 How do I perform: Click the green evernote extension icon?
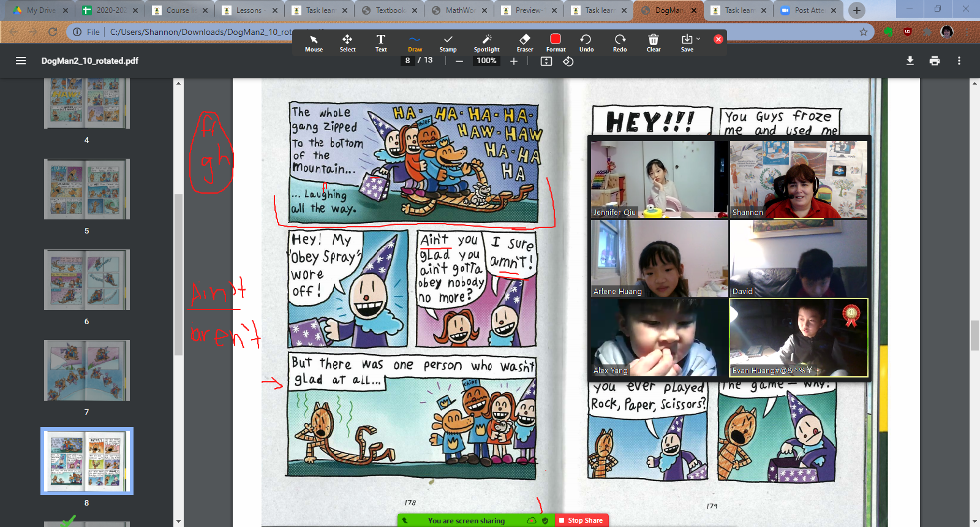(x=888, y=32)
